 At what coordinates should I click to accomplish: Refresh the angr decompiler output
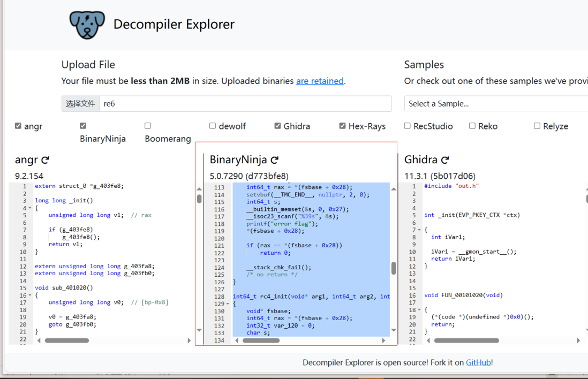click(x=46, y=160)
